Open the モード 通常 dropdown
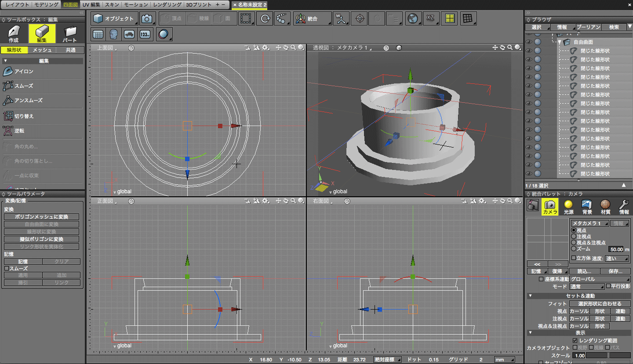This screenshot has height=364, width=633. click(587, 286)
